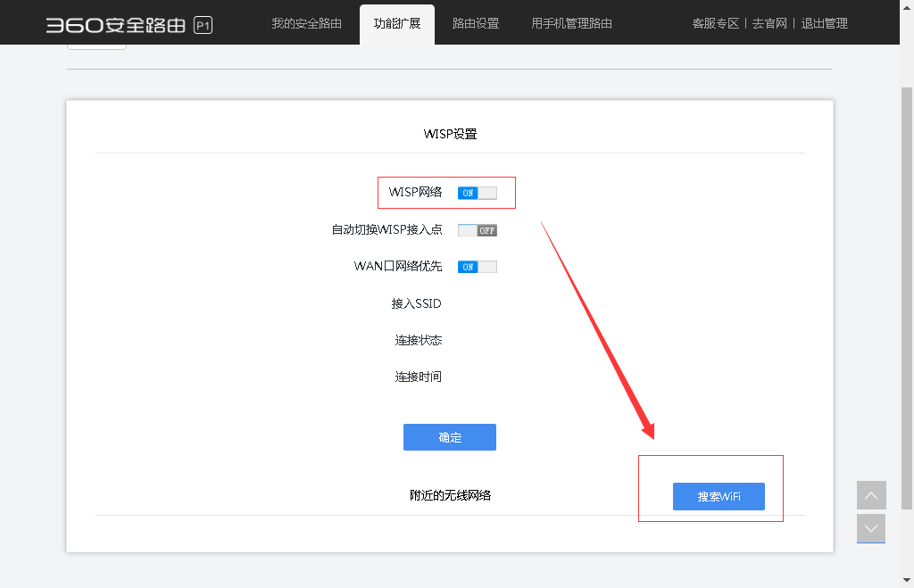Click the scroll-to-top arrow button
The image size is (914, 588).
point(871,495)
